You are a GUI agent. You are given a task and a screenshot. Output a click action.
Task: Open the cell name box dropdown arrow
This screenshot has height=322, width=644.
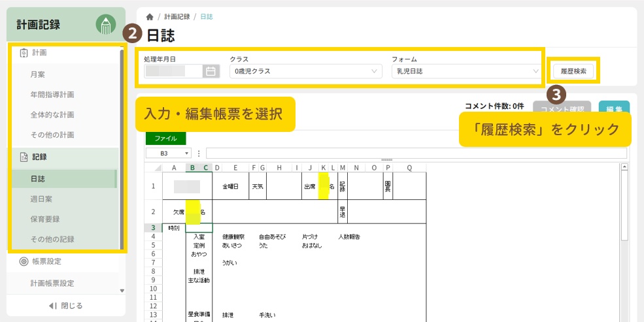click(x=187, y=153)
